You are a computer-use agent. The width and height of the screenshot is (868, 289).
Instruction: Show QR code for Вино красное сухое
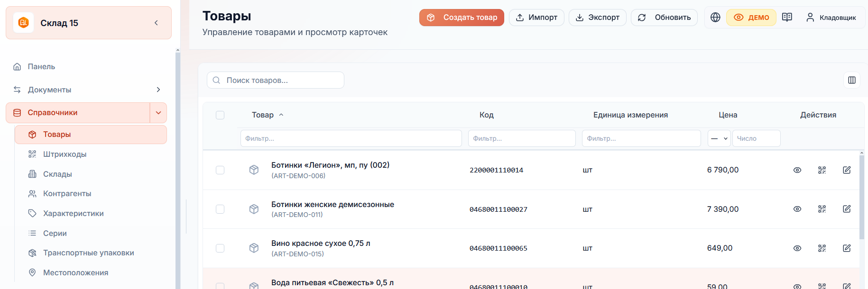coord(822,248)
